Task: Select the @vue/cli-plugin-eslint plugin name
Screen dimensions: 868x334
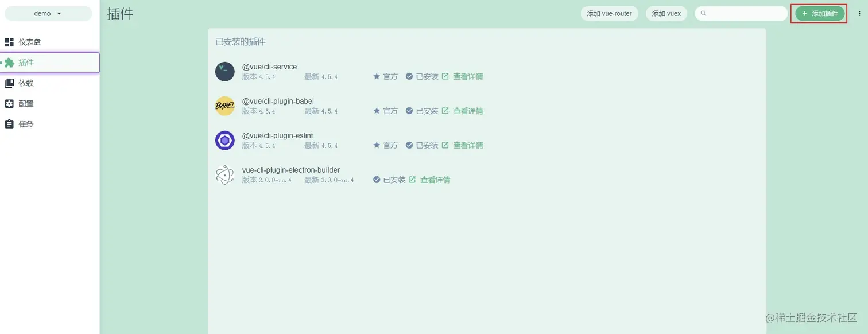Action: pos(277,136)
